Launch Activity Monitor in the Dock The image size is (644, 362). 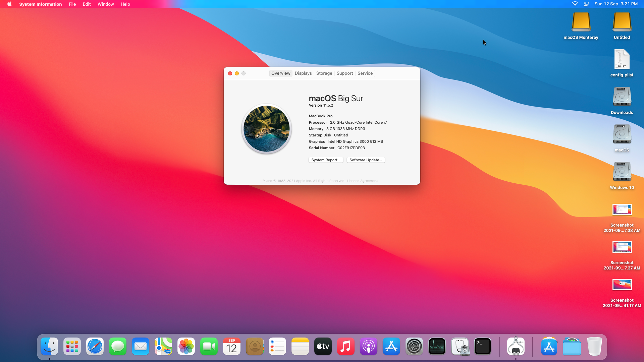[x=437, y=346]
